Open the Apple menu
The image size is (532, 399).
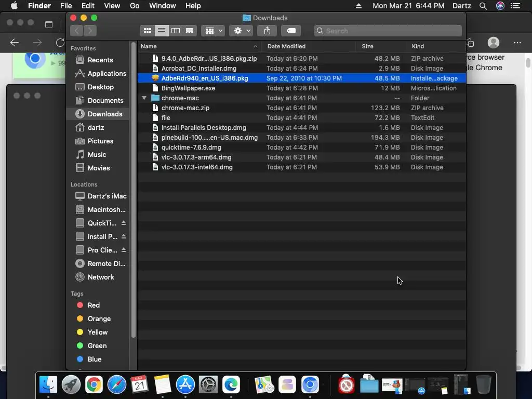coord(14,6)
